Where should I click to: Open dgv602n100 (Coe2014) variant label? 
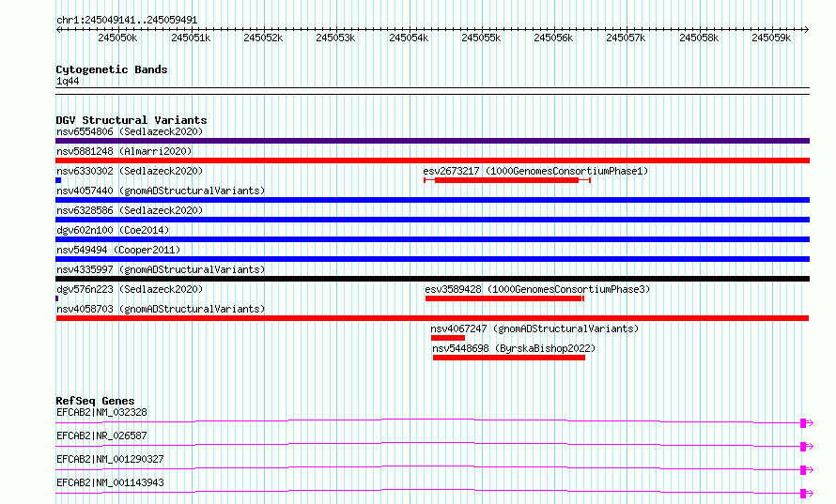(x=113, y=230)
